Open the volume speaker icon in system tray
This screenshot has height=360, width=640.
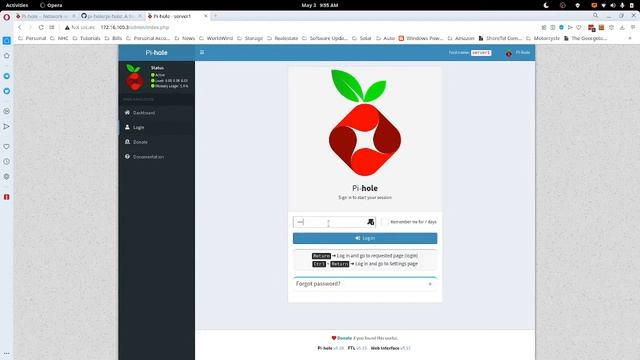(613, 5)
